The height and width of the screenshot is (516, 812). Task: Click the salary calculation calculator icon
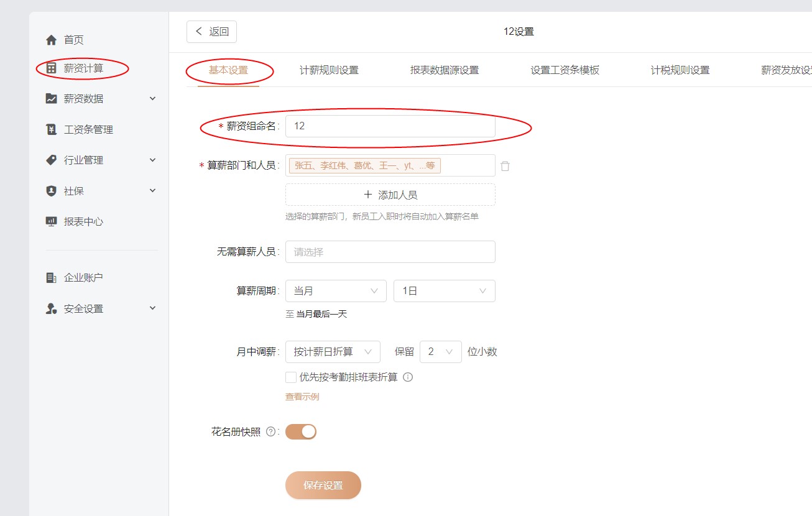pyautogui.click(x=52, y=68)
